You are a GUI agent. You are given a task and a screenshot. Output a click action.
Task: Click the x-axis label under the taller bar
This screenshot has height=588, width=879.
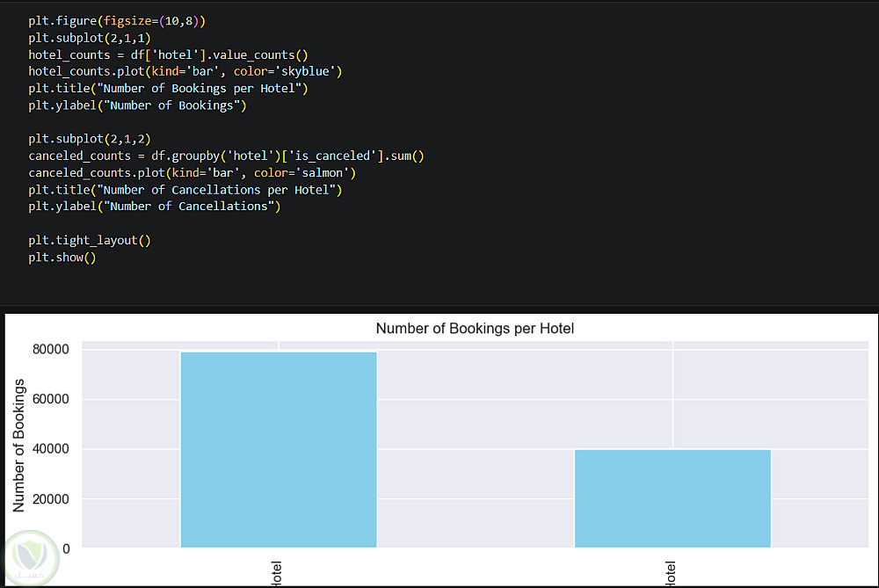276,574
